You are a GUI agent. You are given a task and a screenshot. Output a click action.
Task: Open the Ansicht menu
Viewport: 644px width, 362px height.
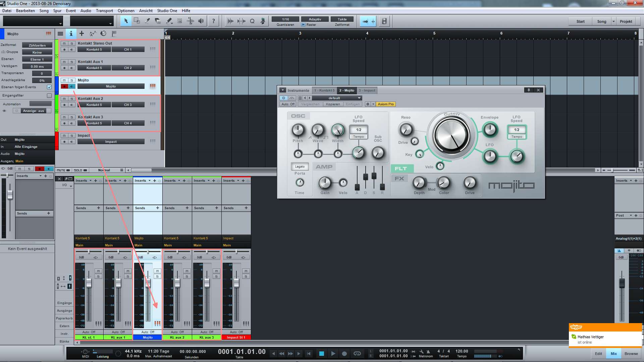coord(146,11)
